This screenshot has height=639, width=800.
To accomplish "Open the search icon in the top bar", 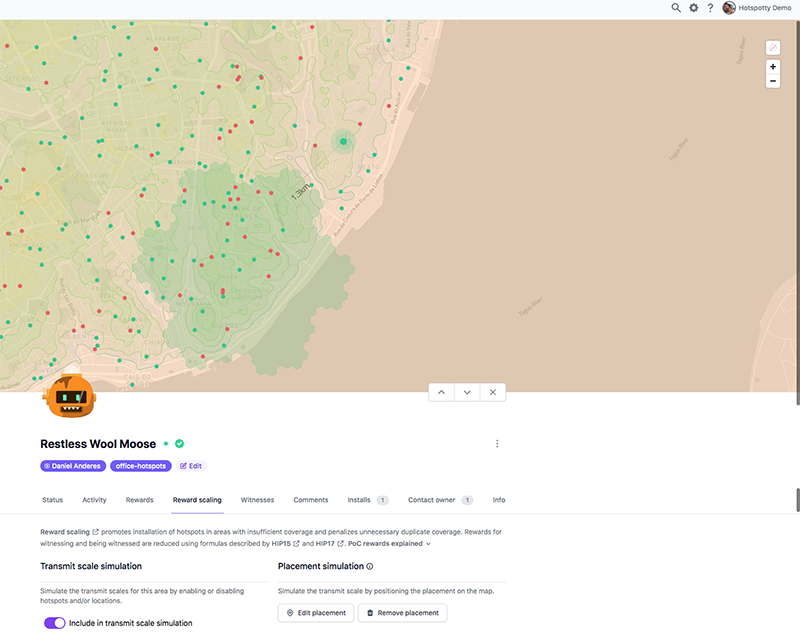I will click(676, 8).
